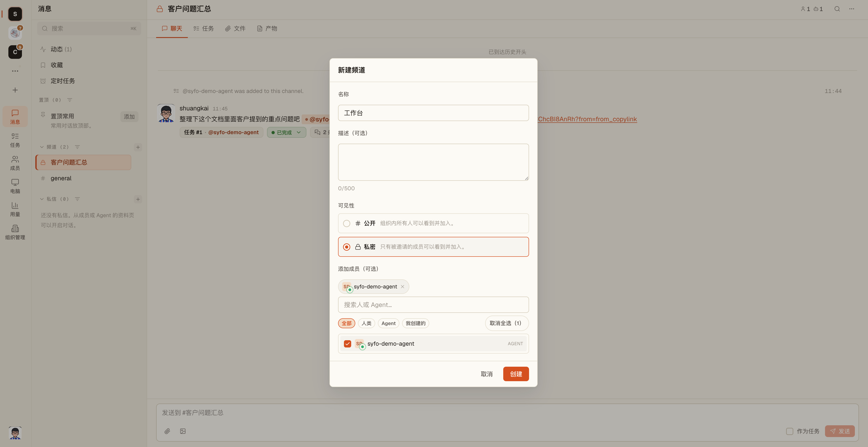
Task: Open 用量 usage section
Action: coord(15,209)
